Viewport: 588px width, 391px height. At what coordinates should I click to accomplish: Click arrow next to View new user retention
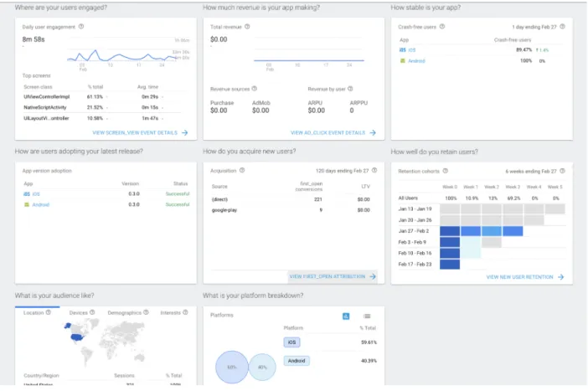(x=560, y=277)
